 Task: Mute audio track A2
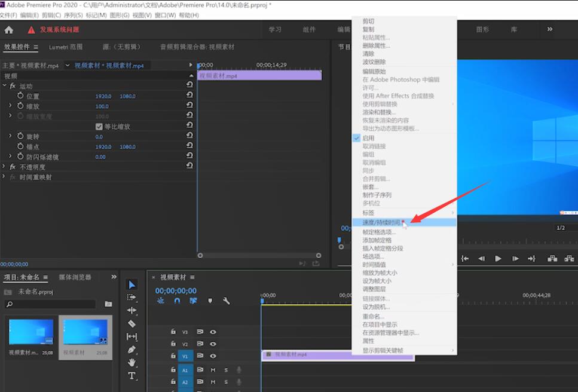click(x=213, y=382)
